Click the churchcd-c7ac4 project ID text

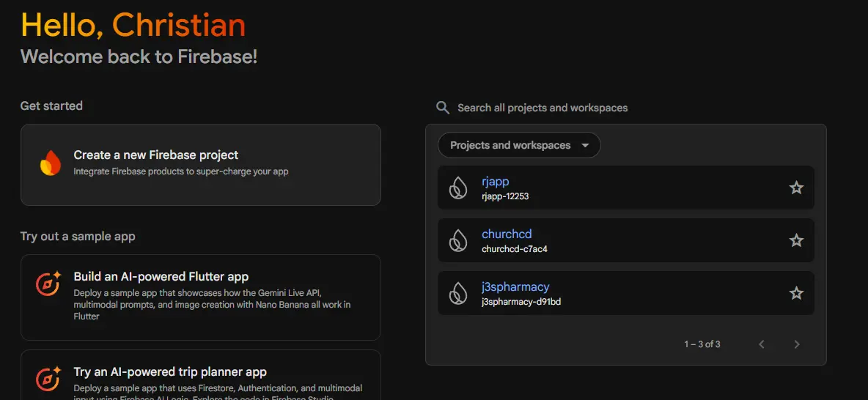[x=514, y=249]
